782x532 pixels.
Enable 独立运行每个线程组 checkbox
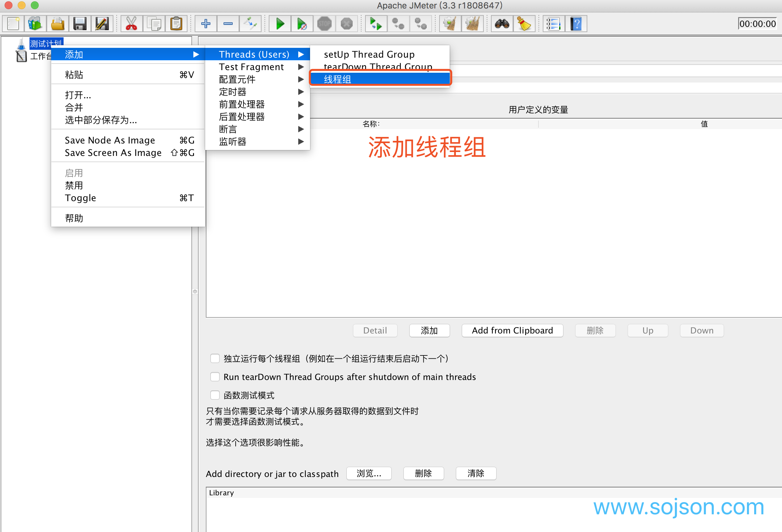[x=215, y=358]
